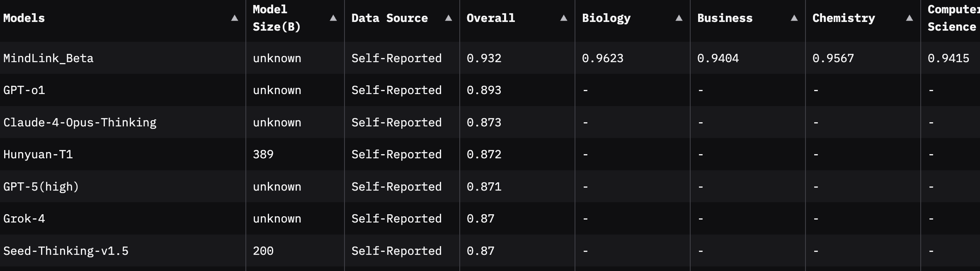The image size is (980, 271).
Task: Click the Overall column header label
Action: [491, 18]
